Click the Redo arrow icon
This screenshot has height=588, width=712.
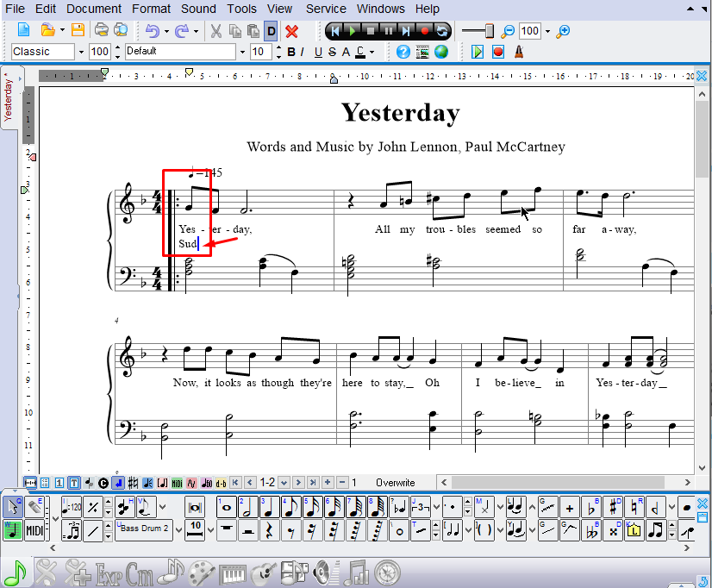pyautogui.click(x=182, y=31)
